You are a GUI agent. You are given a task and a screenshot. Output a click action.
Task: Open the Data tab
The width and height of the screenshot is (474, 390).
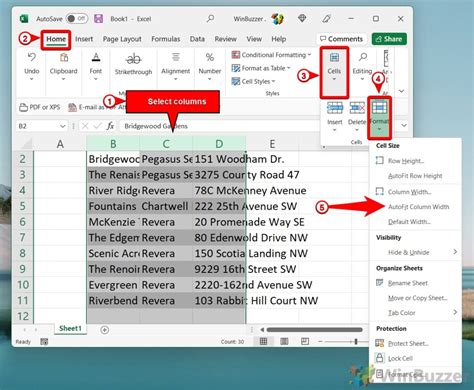click(x=197, y=39)
